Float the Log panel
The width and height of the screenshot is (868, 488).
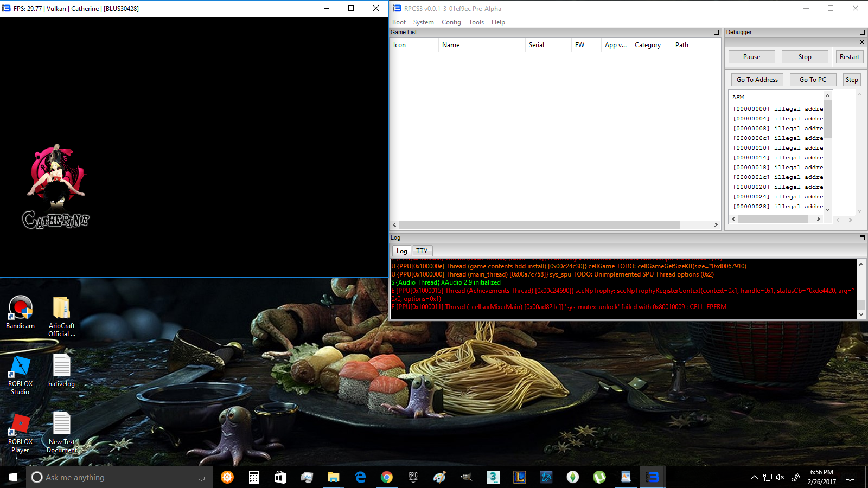click(862, 238)
